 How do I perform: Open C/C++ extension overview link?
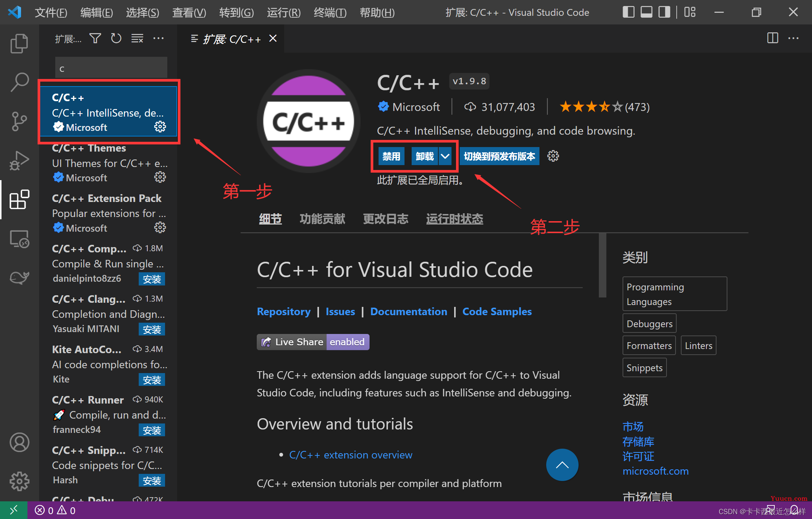point(351,455)
